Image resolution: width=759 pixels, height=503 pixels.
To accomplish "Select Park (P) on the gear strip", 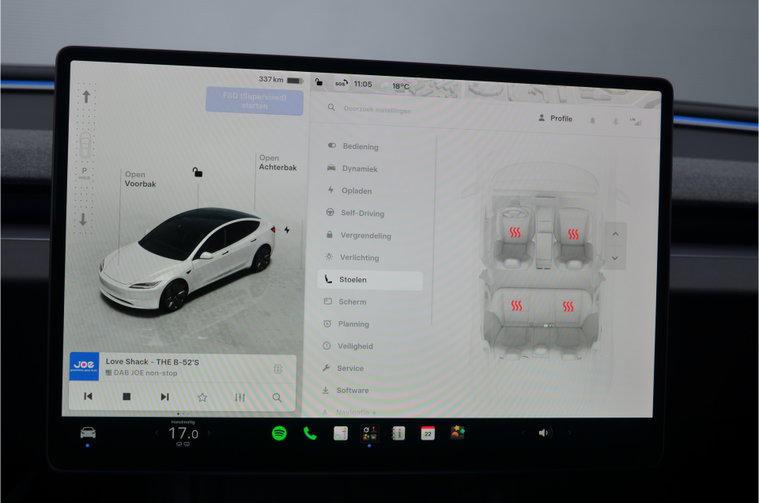I will (84, 172).
